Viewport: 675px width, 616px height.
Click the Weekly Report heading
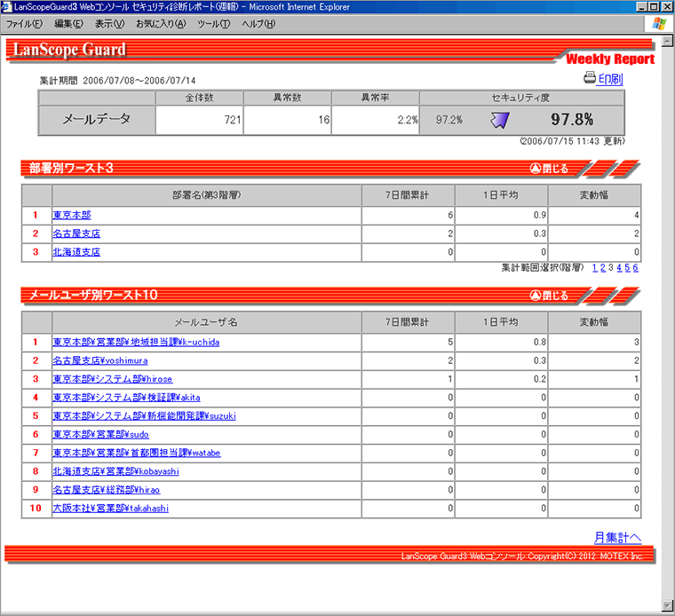coord(610,59)
